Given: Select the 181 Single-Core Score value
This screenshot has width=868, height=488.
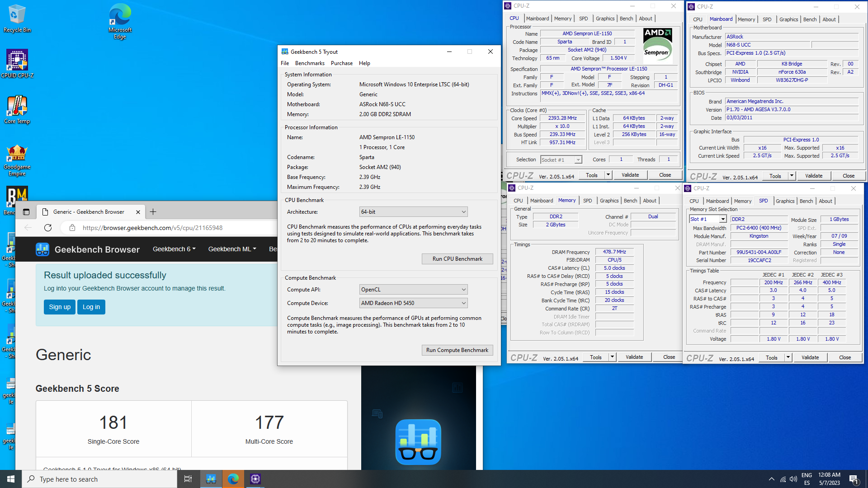Looking at the screenshot, I should (113, 422).
